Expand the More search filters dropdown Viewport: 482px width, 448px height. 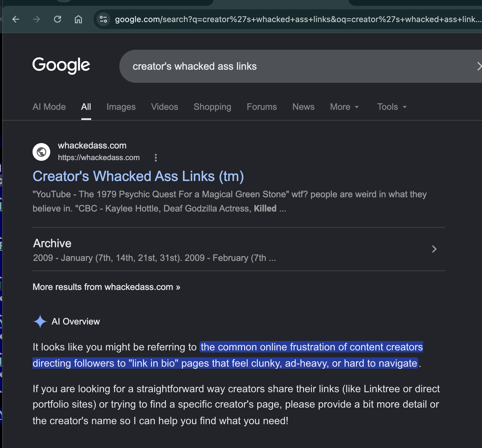(345, 107)
